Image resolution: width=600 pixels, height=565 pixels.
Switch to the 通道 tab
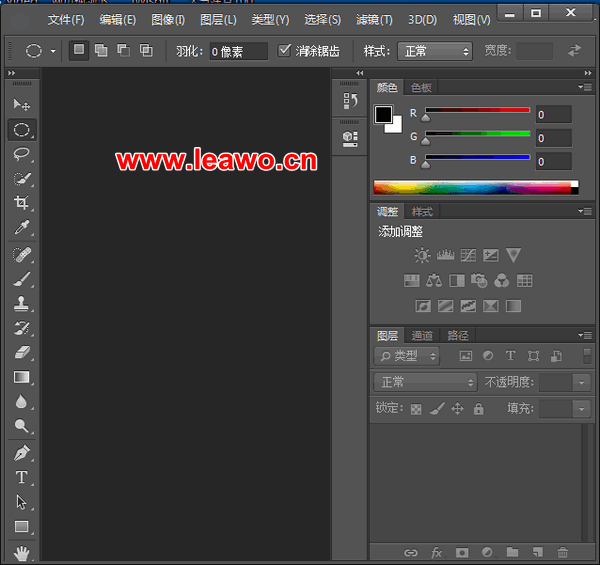click(x=422, y=335)
